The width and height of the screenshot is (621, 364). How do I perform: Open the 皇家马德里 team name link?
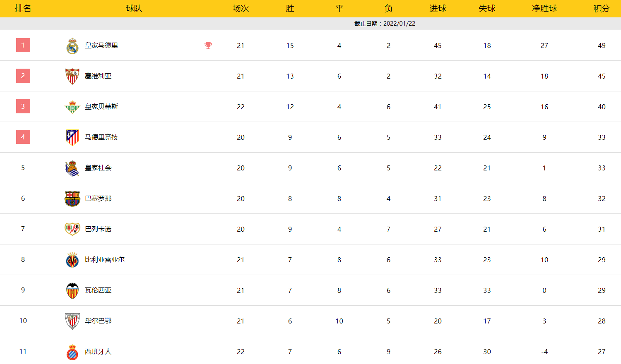coord(101,45)
